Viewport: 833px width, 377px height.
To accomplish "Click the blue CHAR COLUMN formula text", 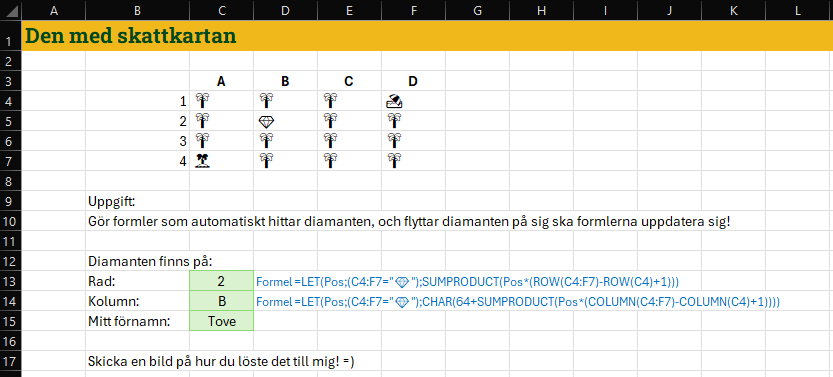I will click(x=518, y=302).
